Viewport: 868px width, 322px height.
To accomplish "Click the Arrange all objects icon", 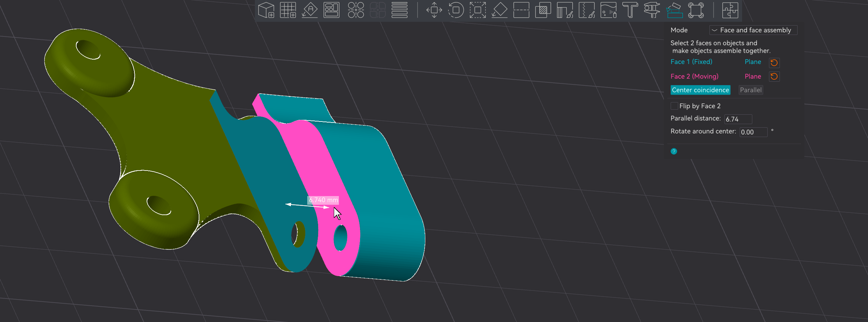I will pos(331,10).
